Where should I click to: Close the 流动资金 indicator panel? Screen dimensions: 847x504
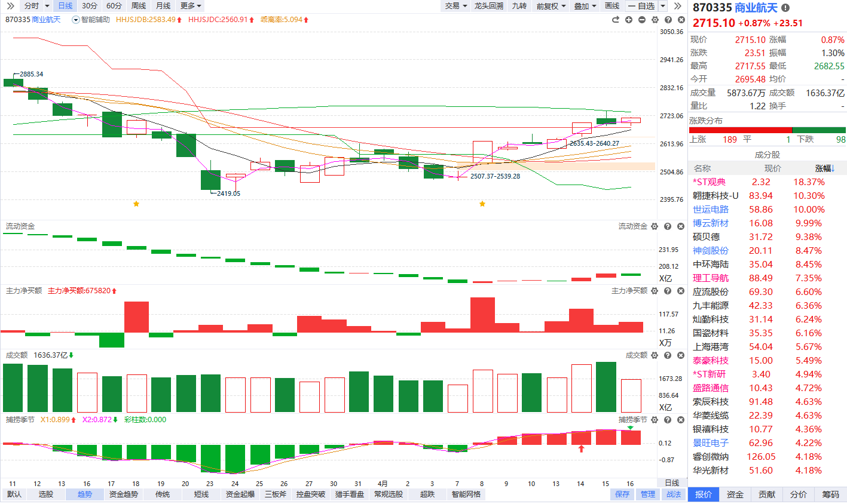pos(681,226)
